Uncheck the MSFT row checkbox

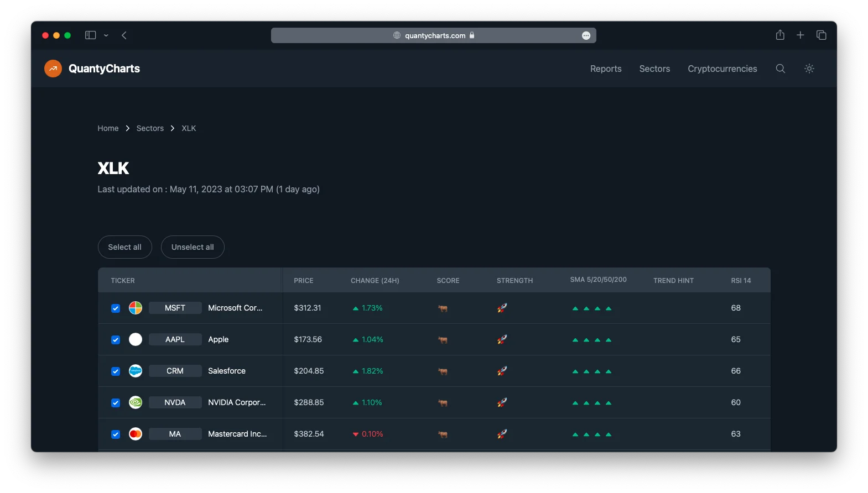[116, 308]
